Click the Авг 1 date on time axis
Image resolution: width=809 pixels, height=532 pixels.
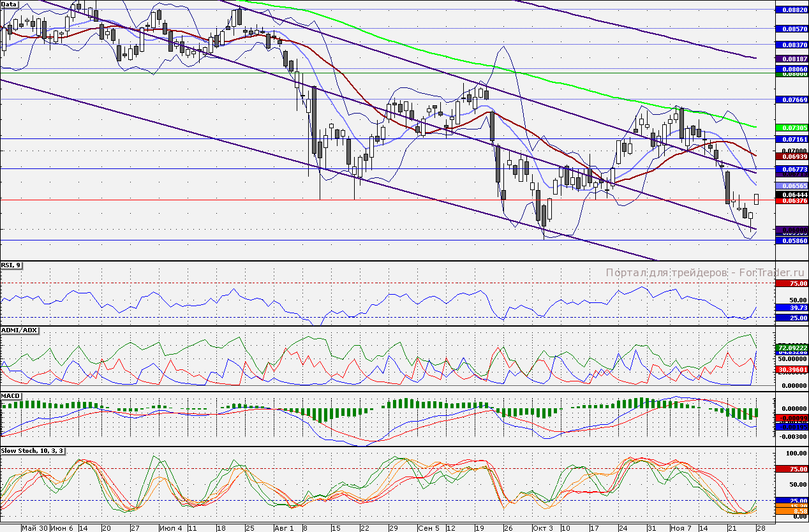point(283,528)
